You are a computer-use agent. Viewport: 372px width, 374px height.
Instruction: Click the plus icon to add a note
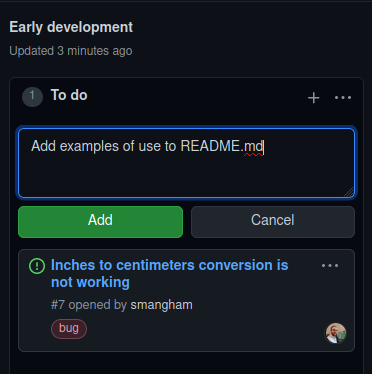pos(313,98)
